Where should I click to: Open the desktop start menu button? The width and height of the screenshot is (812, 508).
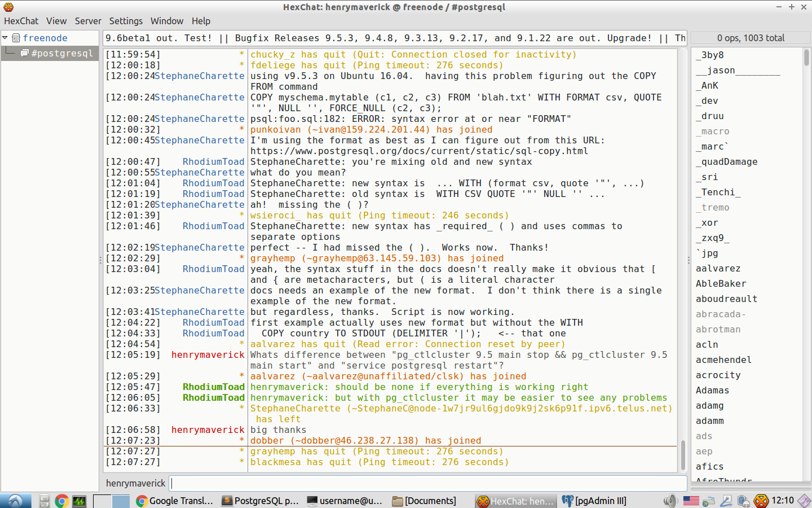(15, 501)
